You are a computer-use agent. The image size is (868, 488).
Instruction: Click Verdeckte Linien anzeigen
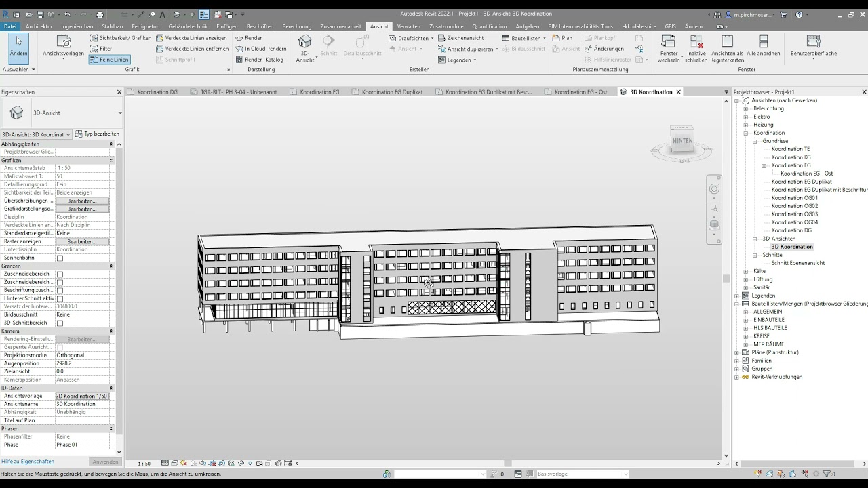192,38
